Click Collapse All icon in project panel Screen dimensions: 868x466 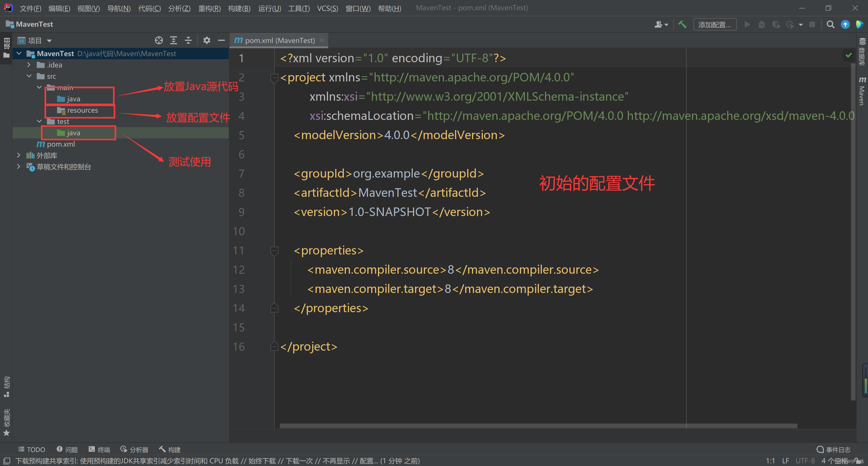pyautogui.click(x=188, y=40)
